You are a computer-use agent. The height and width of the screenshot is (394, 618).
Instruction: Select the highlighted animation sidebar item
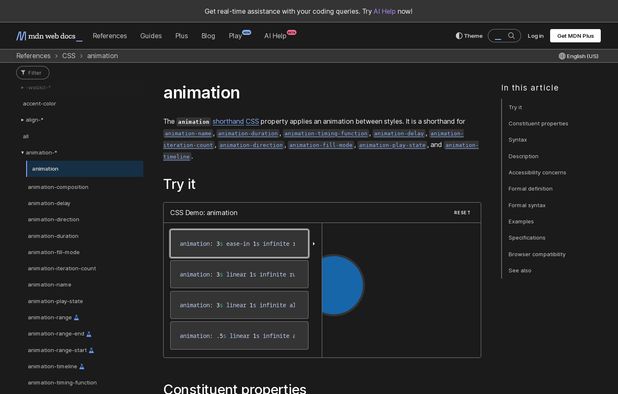tap(85, 169)
